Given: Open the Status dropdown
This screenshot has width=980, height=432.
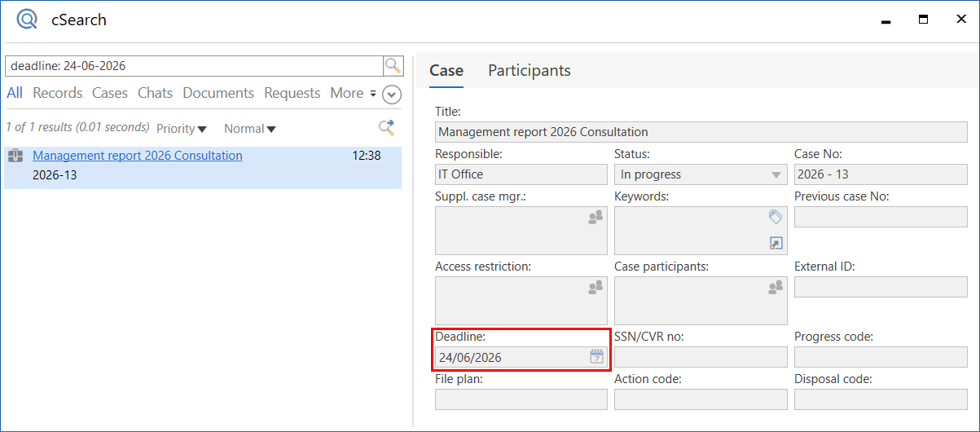Looking at the screenshot, I should (x=776, y=174).
